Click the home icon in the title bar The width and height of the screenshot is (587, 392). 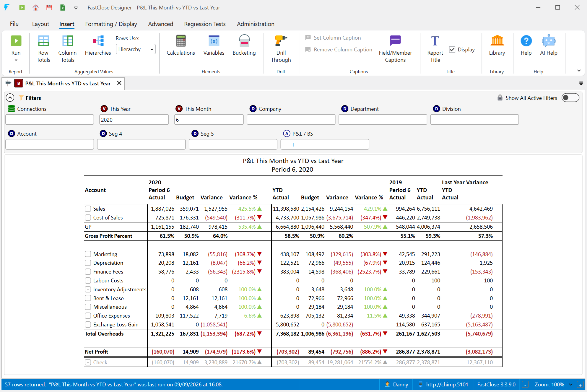pyautogui.click(x=35, y=7)
